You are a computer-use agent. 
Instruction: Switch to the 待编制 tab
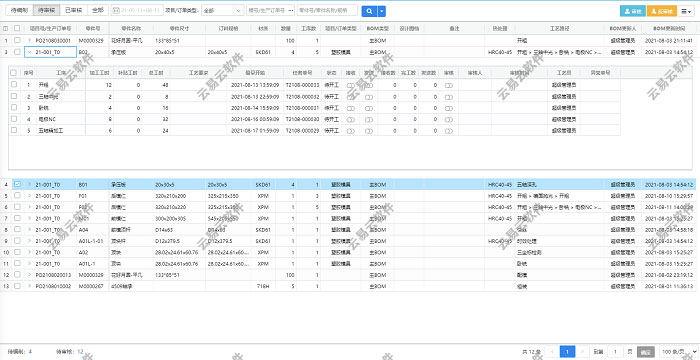pyautogui.click(x=19, y=10)
